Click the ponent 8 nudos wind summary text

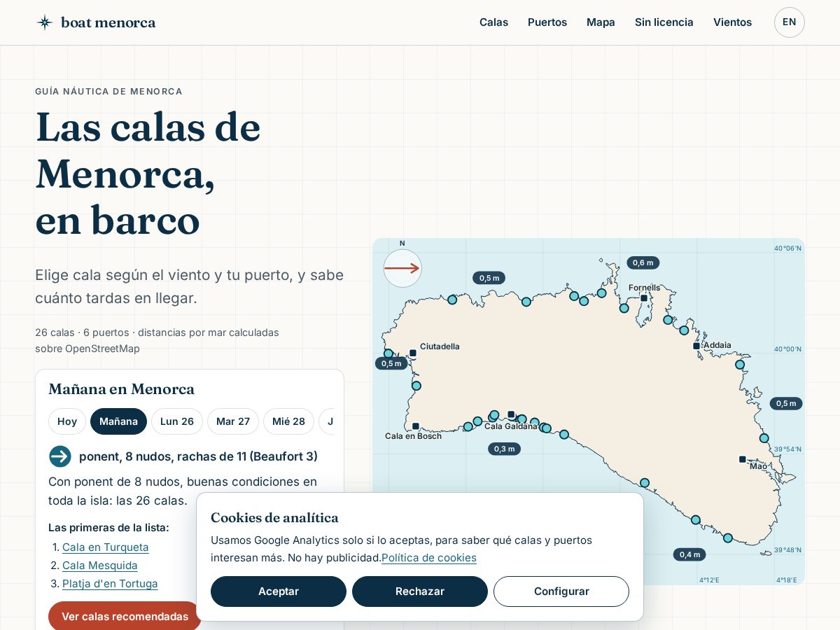(x=198, y=456)
